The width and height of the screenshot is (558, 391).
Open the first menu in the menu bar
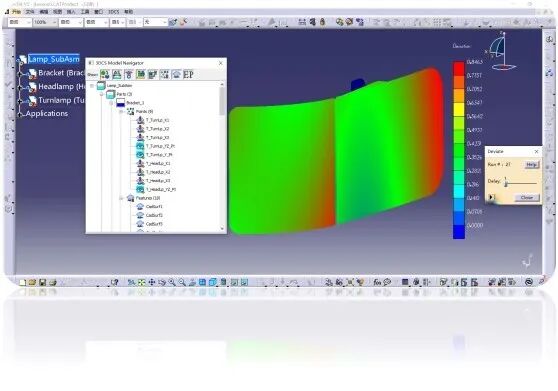point(16,12)
